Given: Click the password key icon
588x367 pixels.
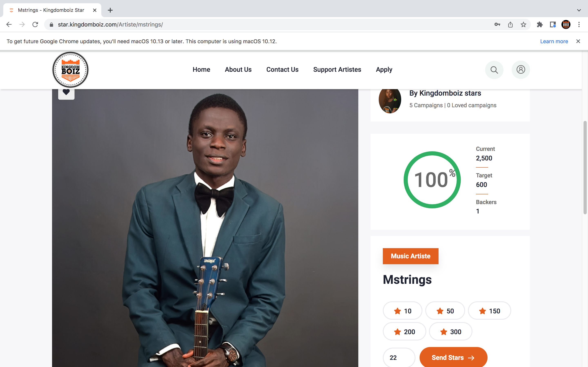Looking at the screenshot, I should coord(497,24).
